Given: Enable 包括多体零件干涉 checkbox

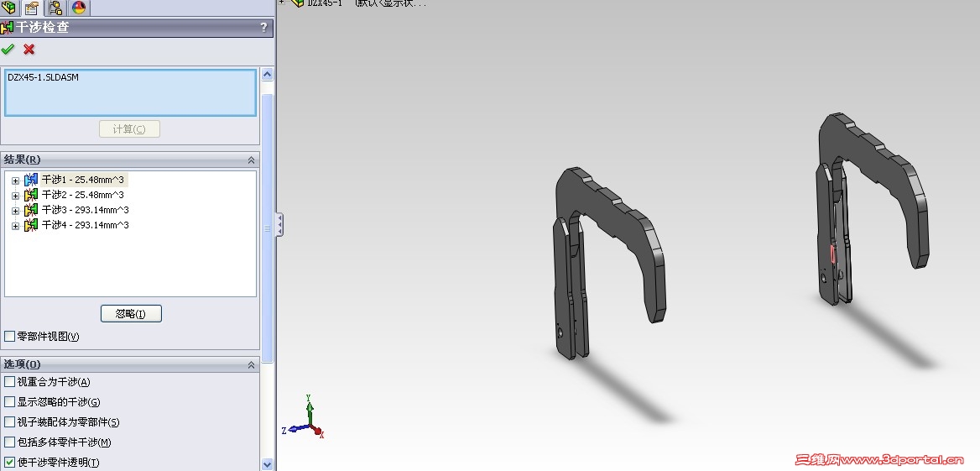Looking at the screenshot, I should 9,442.
